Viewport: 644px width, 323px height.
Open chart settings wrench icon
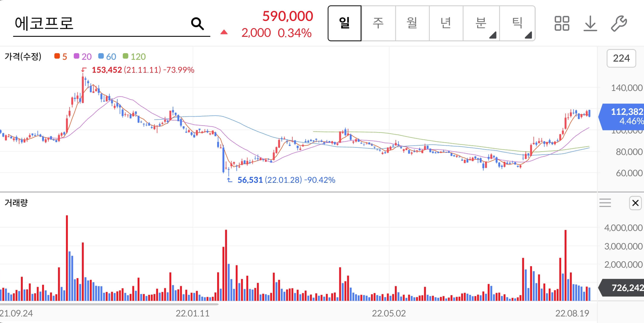(x=619, y=23)
